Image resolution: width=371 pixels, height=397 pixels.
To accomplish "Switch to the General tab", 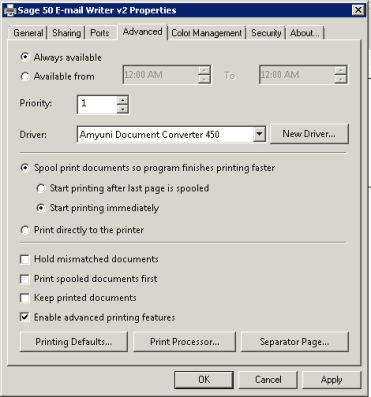I will coord(28,33).
